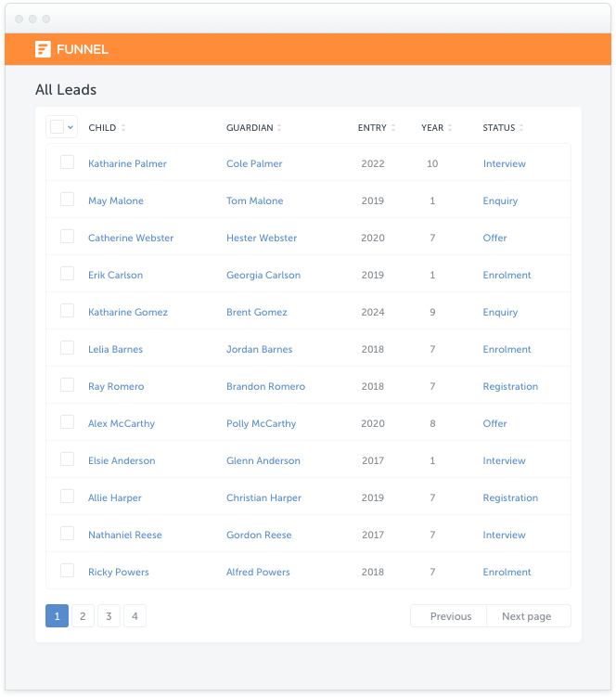The width and height of the screenshot is (616, 697).
Task: Tick the Erik Carlson row checkbox
Action: 67,274
